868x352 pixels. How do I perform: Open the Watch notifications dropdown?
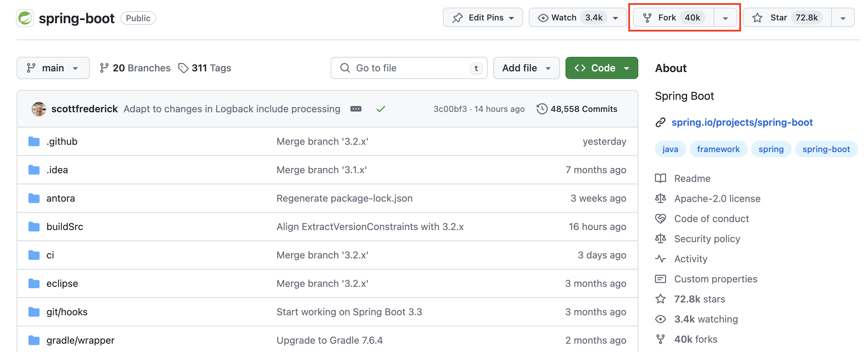click(578, 18)
